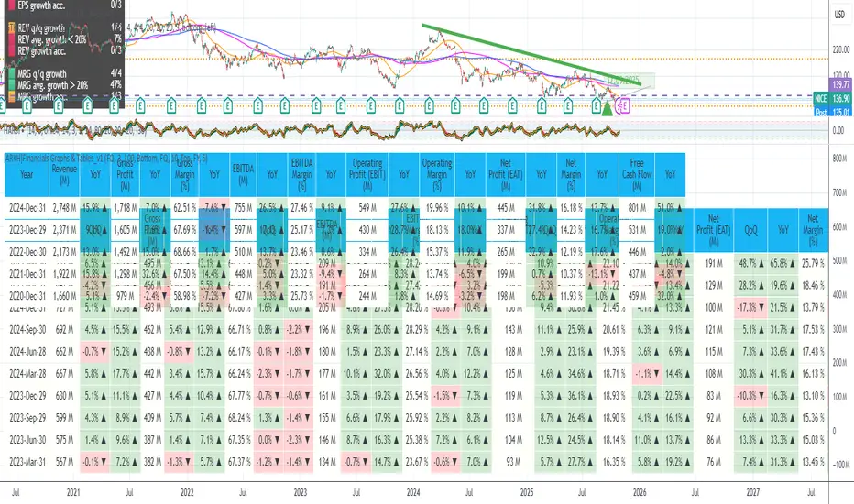Click the 2023-Jun-30 quarter row label
The image size is (854, 504).
(x=27, y=440)
